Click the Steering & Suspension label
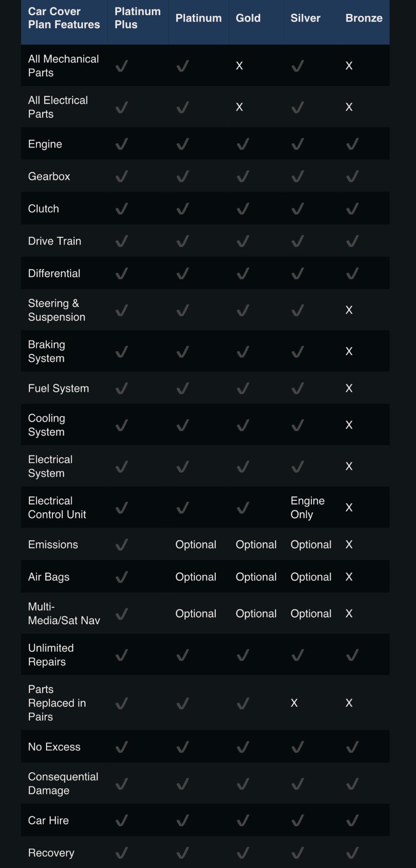Image resolution: width=416 pixels, height=868 pixels. 56,310
